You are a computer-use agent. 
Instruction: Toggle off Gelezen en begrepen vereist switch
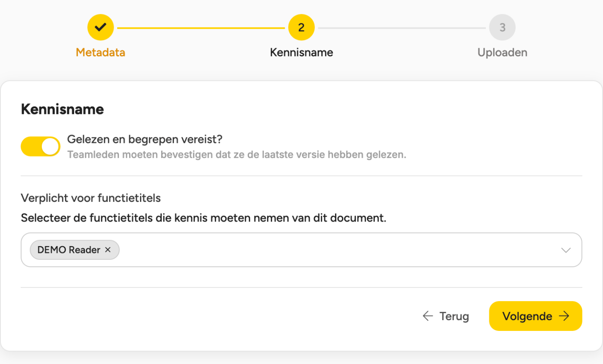(x=40, y=147)
